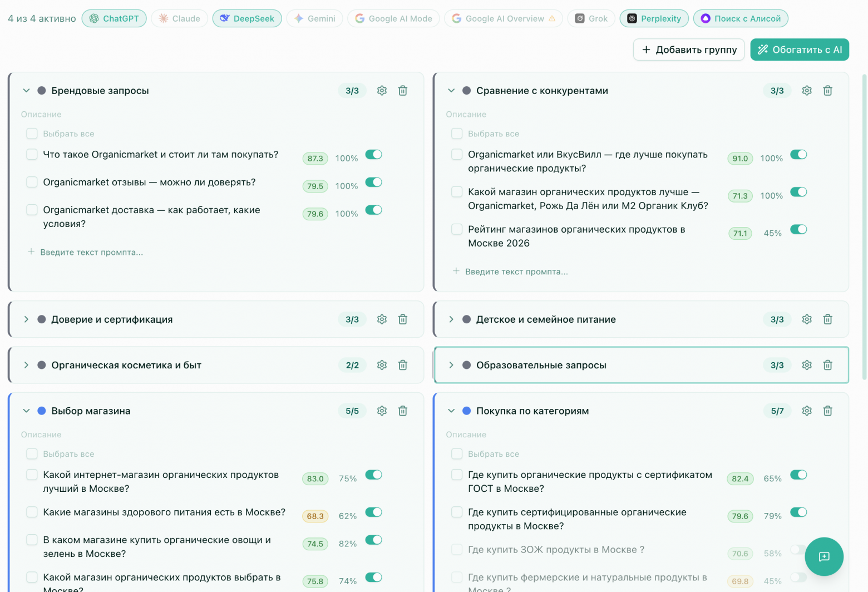Expand the Доверие и сертификация group
This screenshot has width=868, height=592.
26,319
